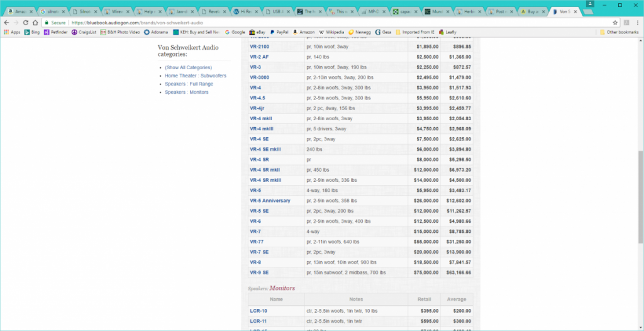Open the Bing bookmark
This screenshot has height=331, width=644.
pyautogui.click(x=32, y=32)
